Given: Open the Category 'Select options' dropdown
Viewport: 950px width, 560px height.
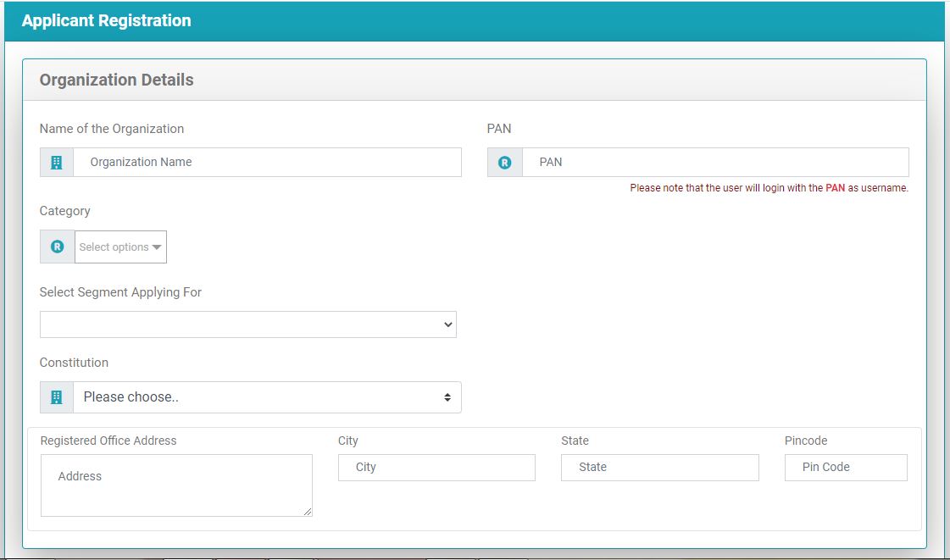Looking at the screenshot, I should click(120, 247).
